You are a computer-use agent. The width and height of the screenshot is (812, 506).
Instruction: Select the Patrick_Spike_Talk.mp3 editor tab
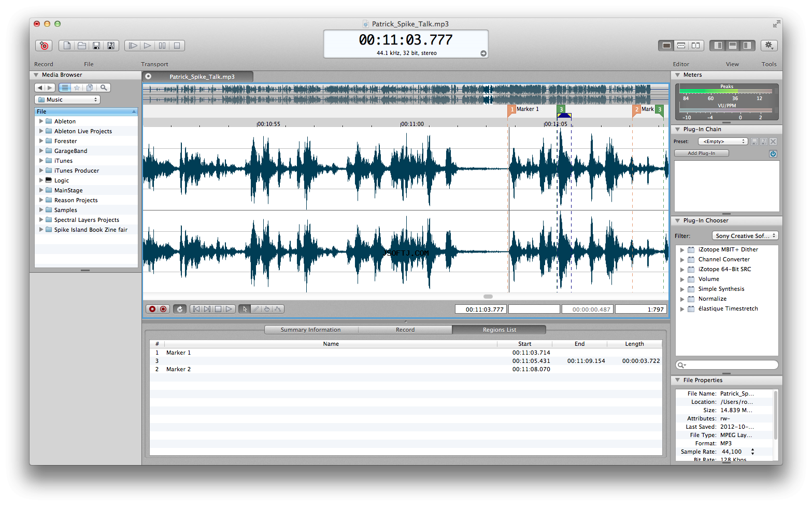202,77
